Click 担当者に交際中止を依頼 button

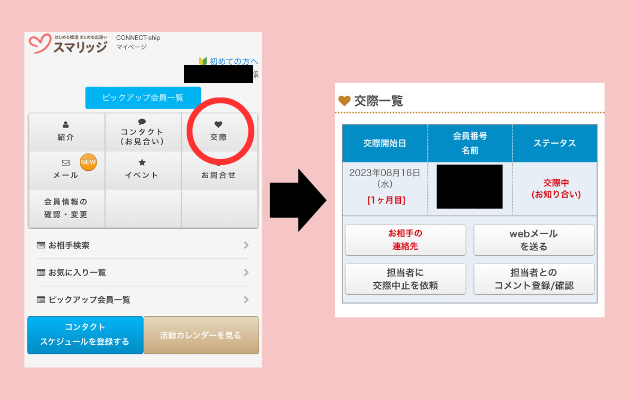coord(405,279)
